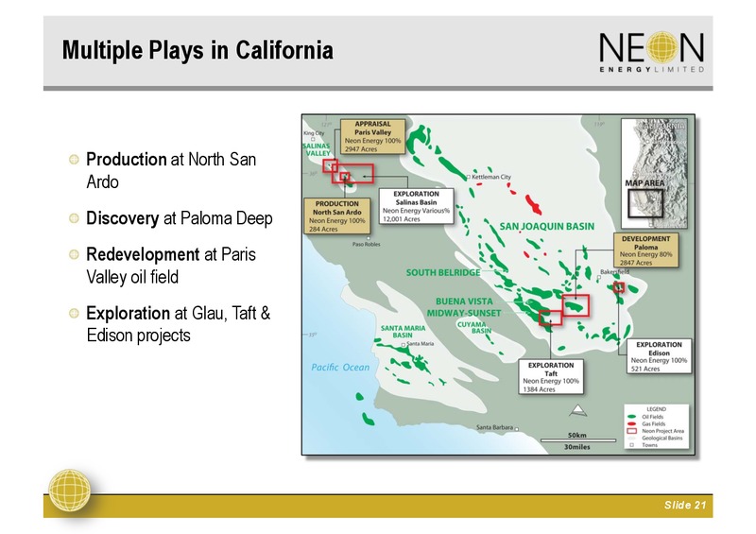Click the 'Kettleman City' town label

[x=491, y=177]
